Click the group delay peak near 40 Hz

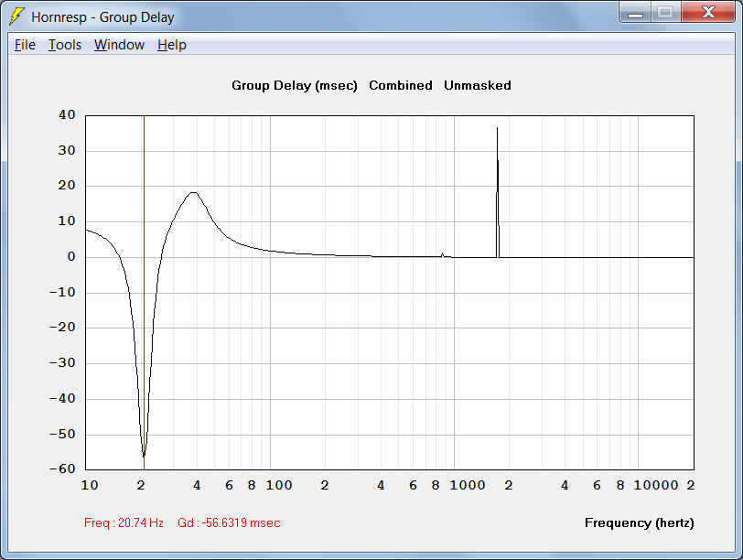click(x=193, y=193)
